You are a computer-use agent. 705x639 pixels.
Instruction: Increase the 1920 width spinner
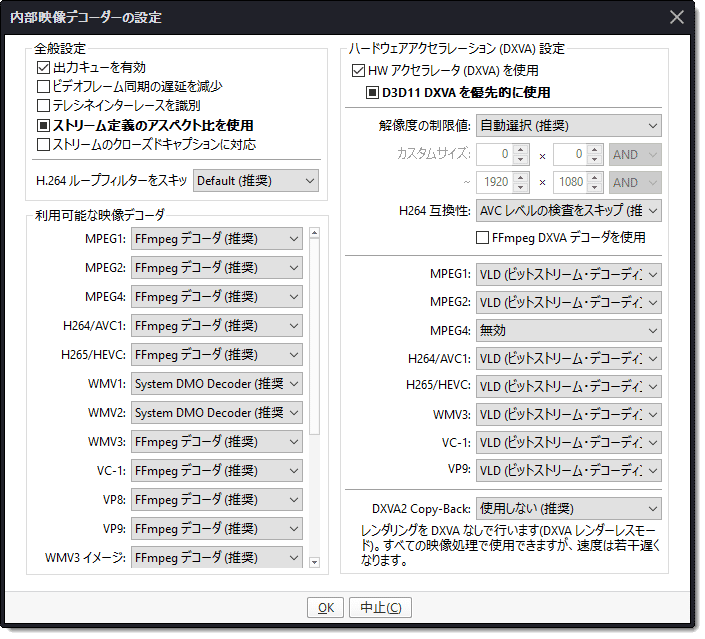point(521,177)
